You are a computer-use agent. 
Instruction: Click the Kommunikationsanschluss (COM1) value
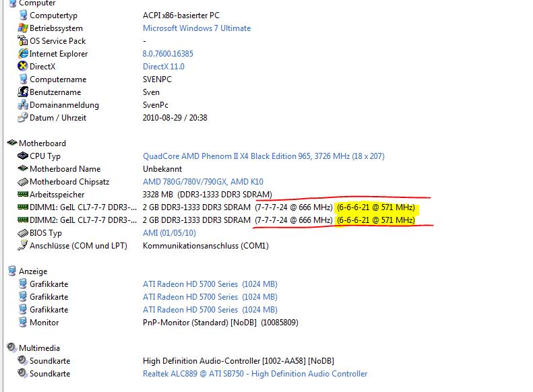click(x=206, y=246)
